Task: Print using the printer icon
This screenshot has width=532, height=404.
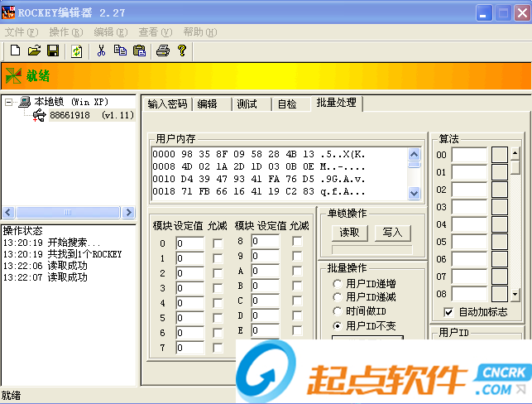Action: click(x=163, y=51)
